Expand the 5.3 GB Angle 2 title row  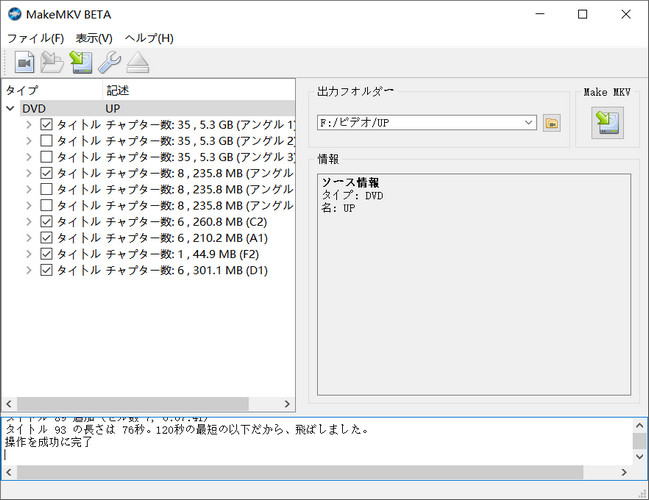coord(29,141)
